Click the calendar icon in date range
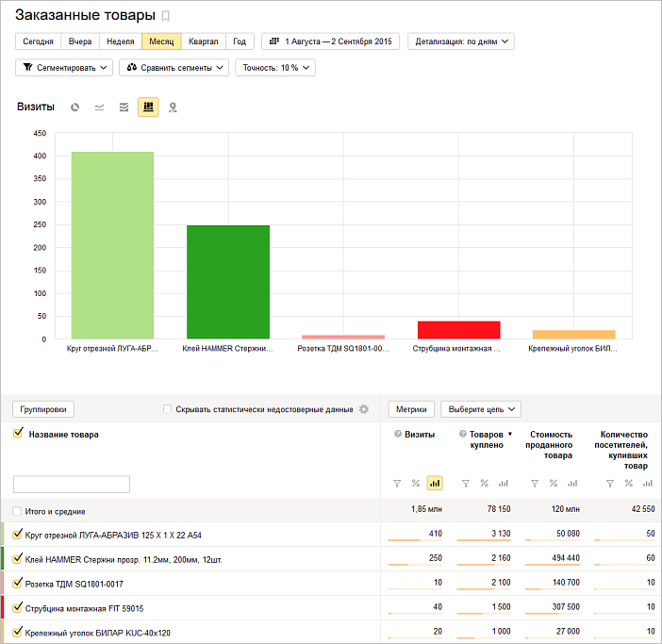Viewport: 662px width, 644px height. (x=274, y=41)
